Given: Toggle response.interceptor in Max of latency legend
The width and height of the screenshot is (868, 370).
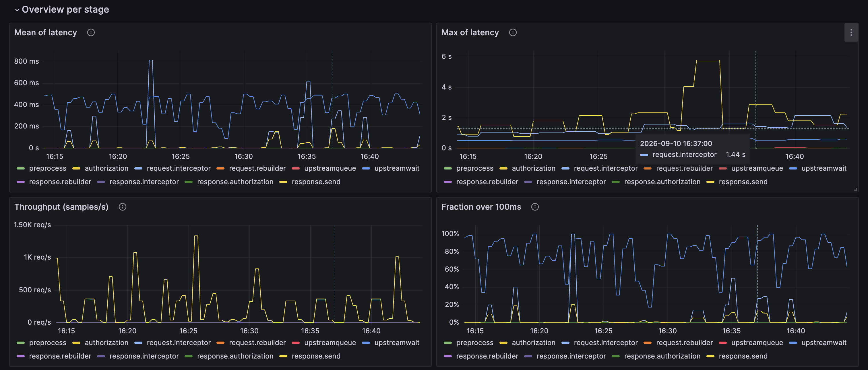Looking at the screenshot, I should pos(571,182).
